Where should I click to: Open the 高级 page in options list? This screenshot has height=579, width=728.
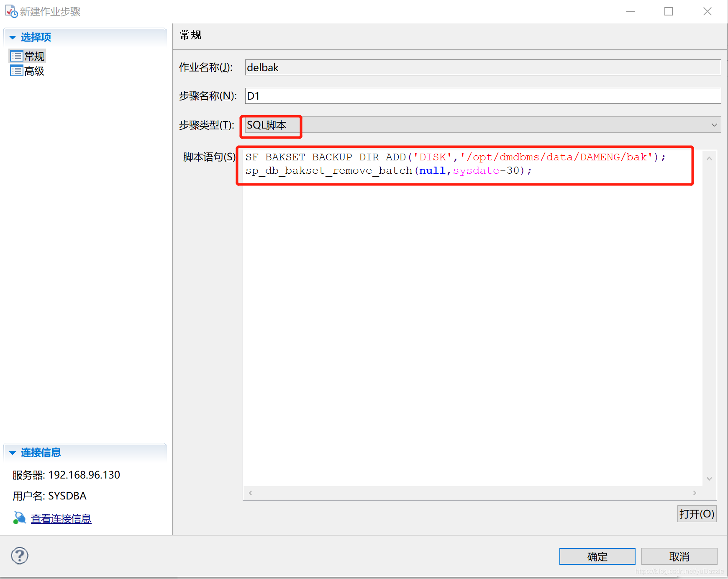coord(28,71)
